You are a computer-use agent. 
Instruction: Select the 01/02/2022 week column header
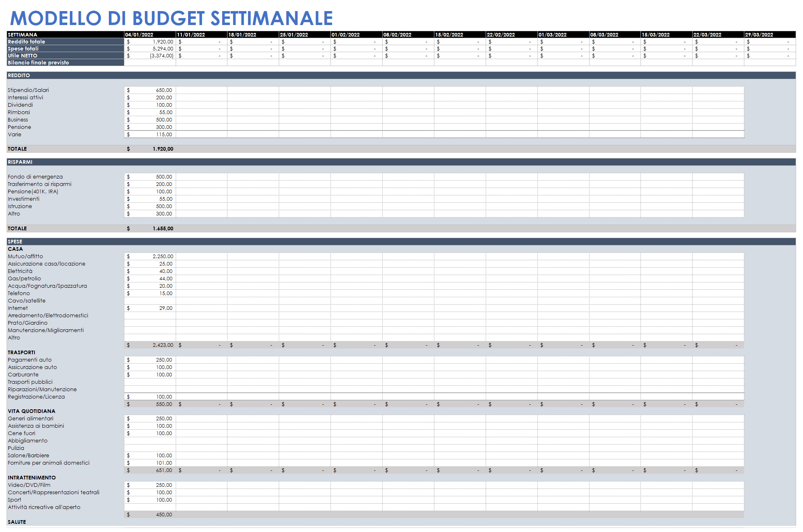pyautogui.click(x=356, y=35)
